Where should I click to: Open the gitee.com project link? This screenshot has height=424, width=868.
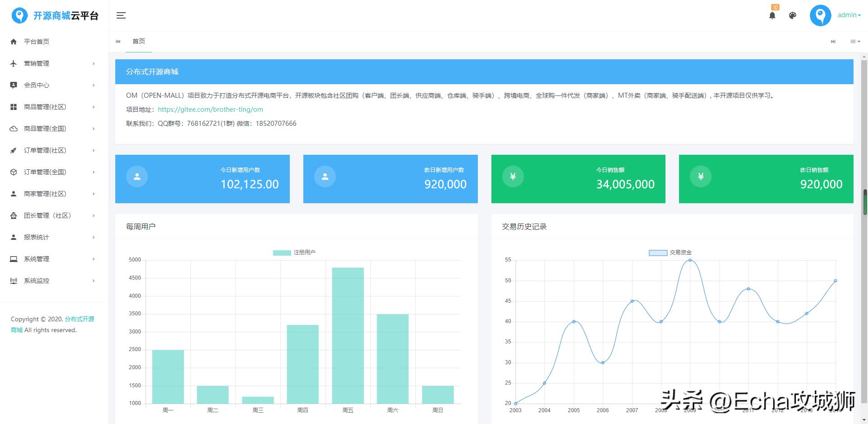(210, 110)
